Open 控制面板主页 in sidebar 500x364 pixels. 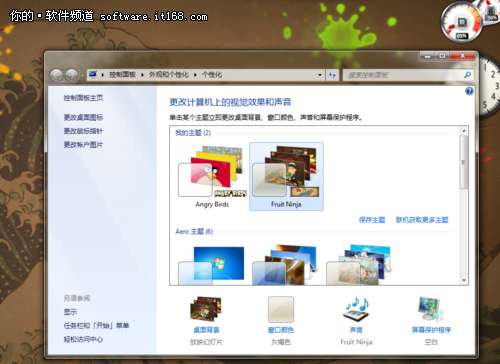tap(83, 98)
